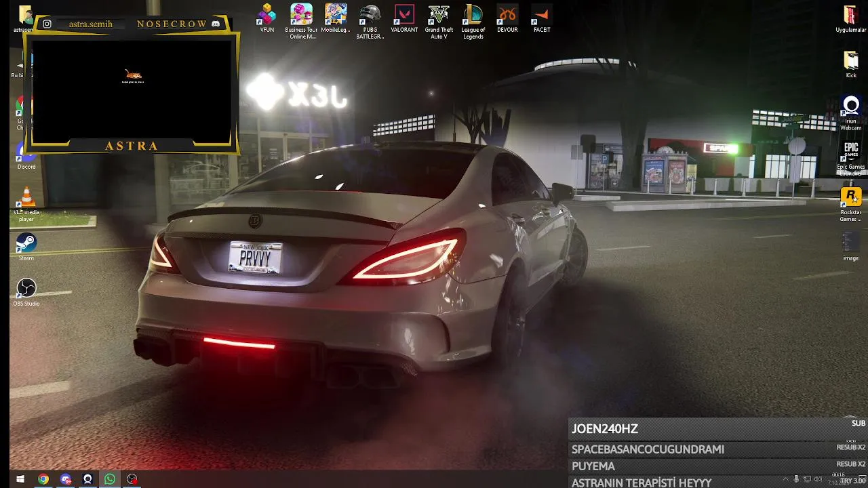Launch the VALORANT desktop shortcut
The height and width of the screenshot is (488, 868).
[x=404, y=18]
